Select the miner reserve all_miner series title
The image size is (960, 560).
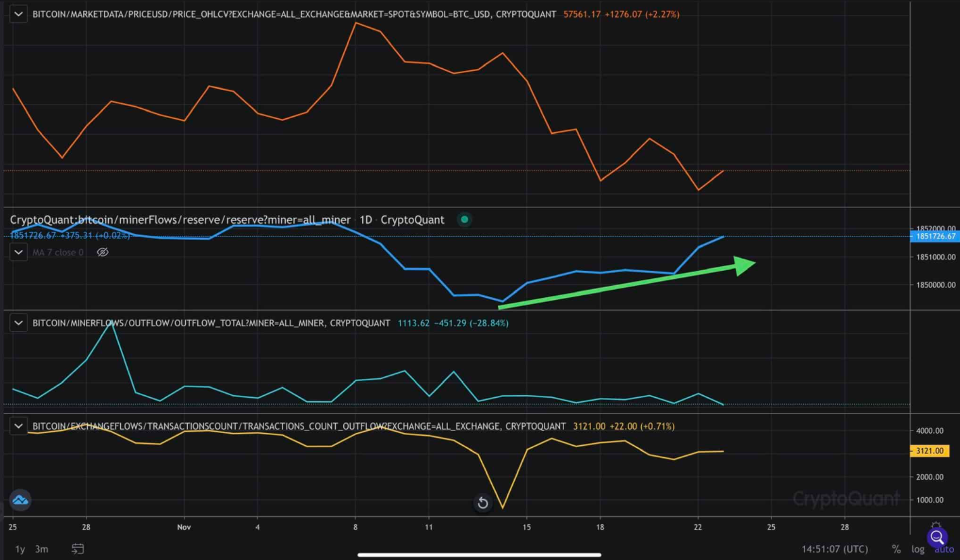(180, 220)
